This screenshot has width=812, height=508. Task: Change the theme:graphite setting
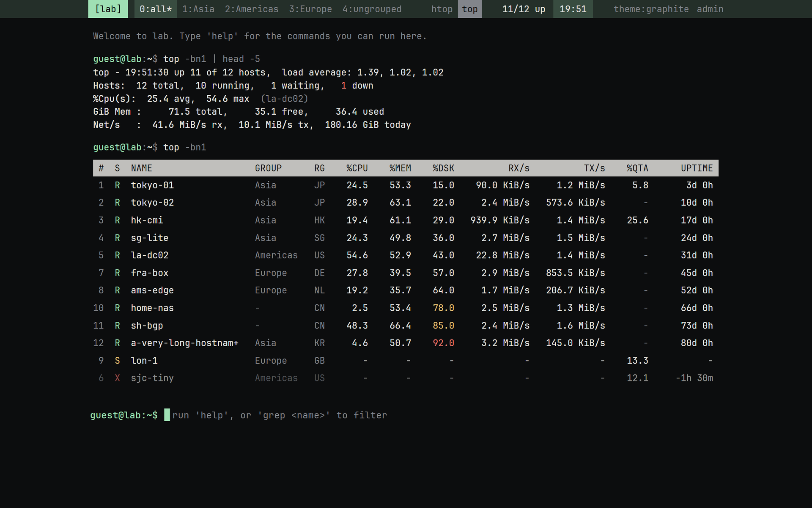pyautogui.click(x=651, y=9)
